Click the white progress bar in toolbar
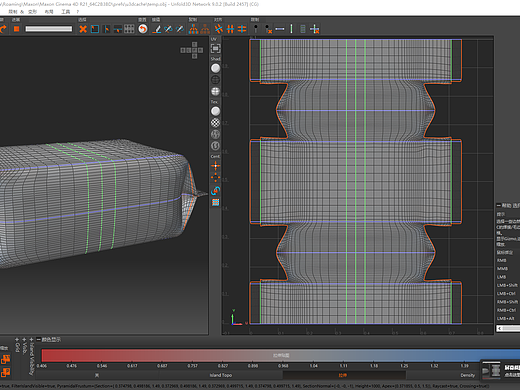This screenshot has width=520, height=390. click(49, 29)
